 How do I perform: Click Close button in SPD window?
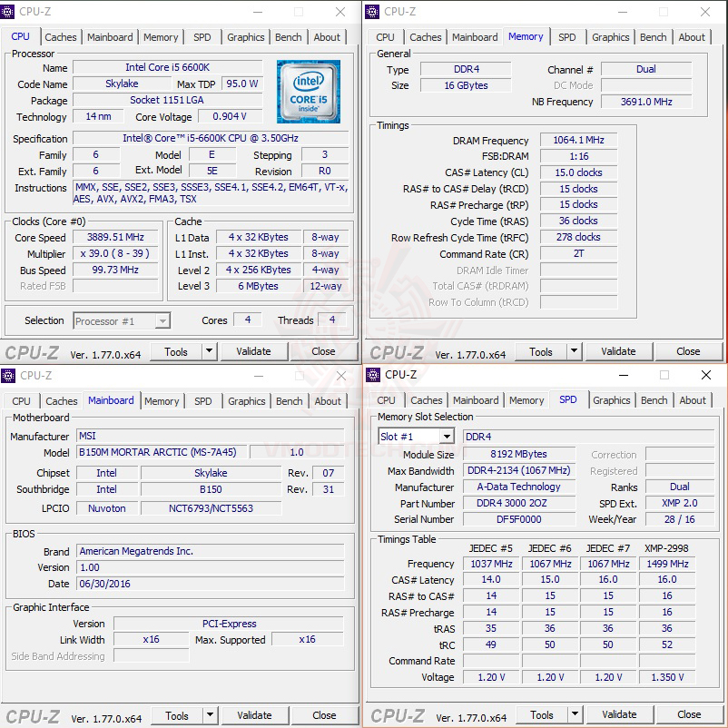click(690, 714)
